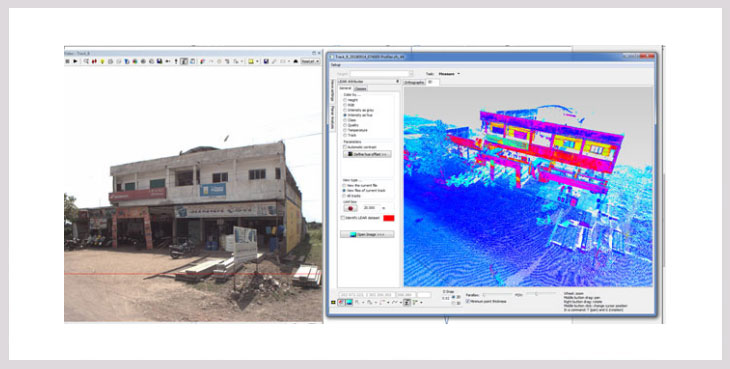Image resolution: width=730 pixels, height=369 pixels.
Task: Click the stop button in video toolbar
Action: pos(68,61)
